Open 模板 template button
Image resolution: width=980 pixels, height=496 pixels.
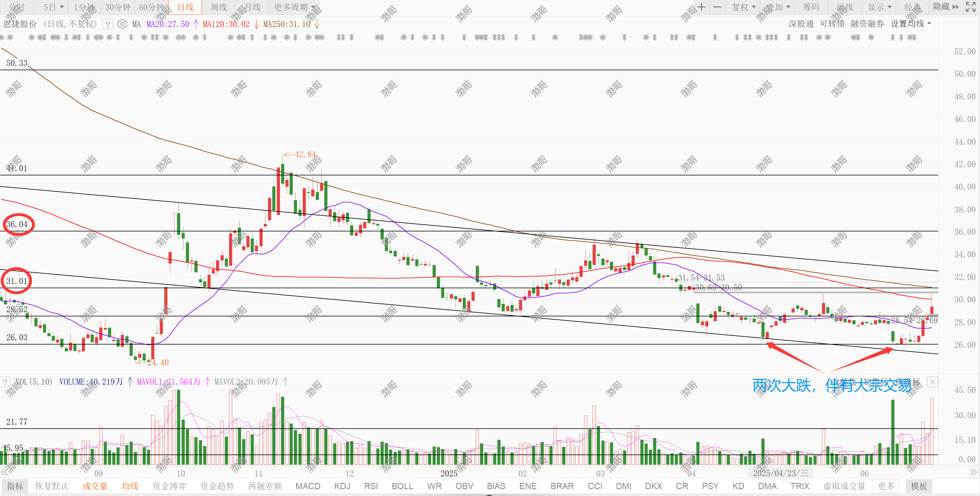[x=919, y=486]
